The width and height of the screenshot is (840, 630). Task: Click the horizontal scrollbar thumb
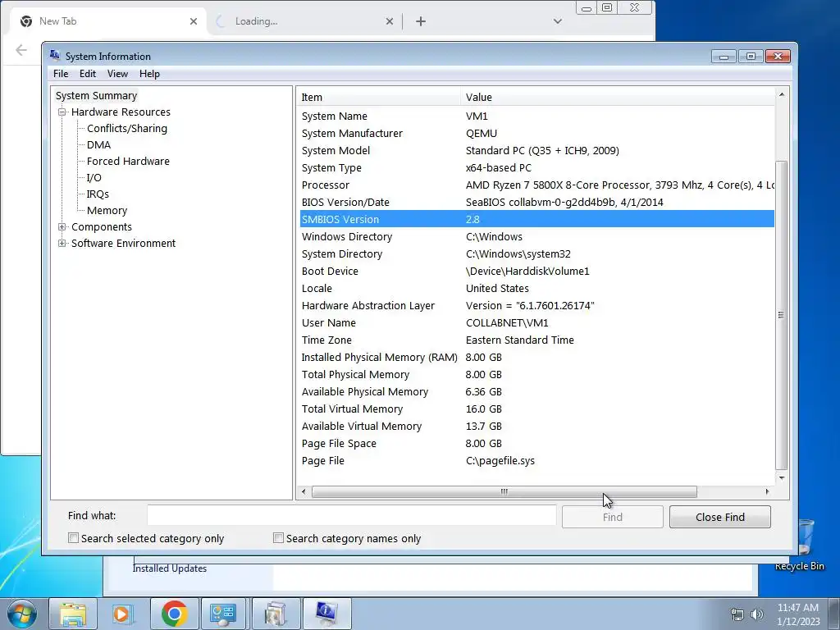504,491
